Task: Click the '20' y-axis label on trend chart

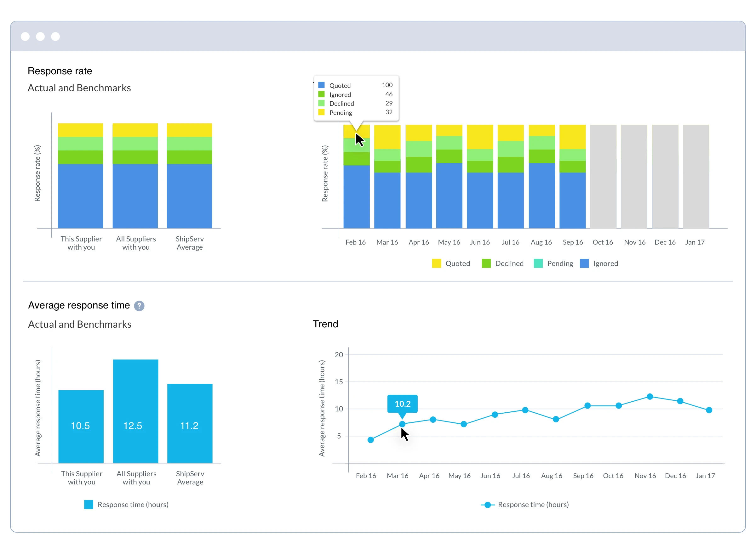Action: point(339,355)
